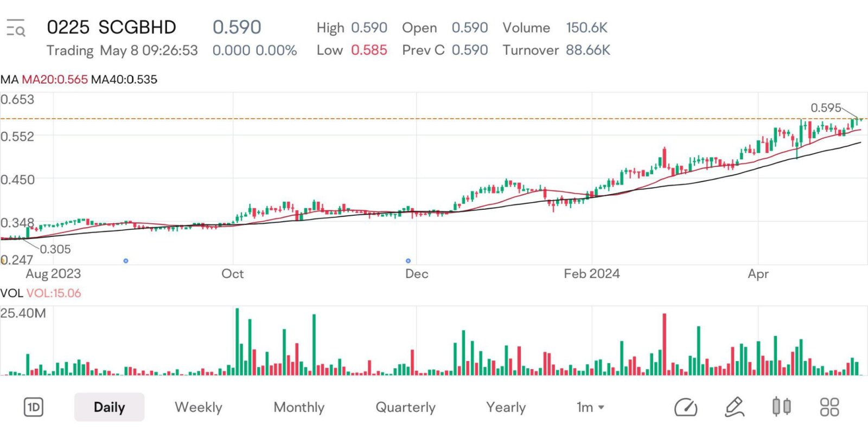Click the Oct axis label
Viewport: 868px width, 431px height.
point(232,274)
